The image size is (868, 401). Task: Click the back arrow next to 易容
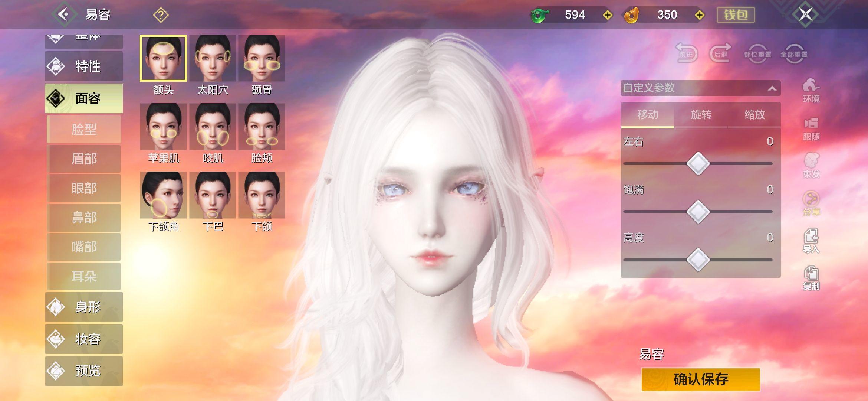64,15
